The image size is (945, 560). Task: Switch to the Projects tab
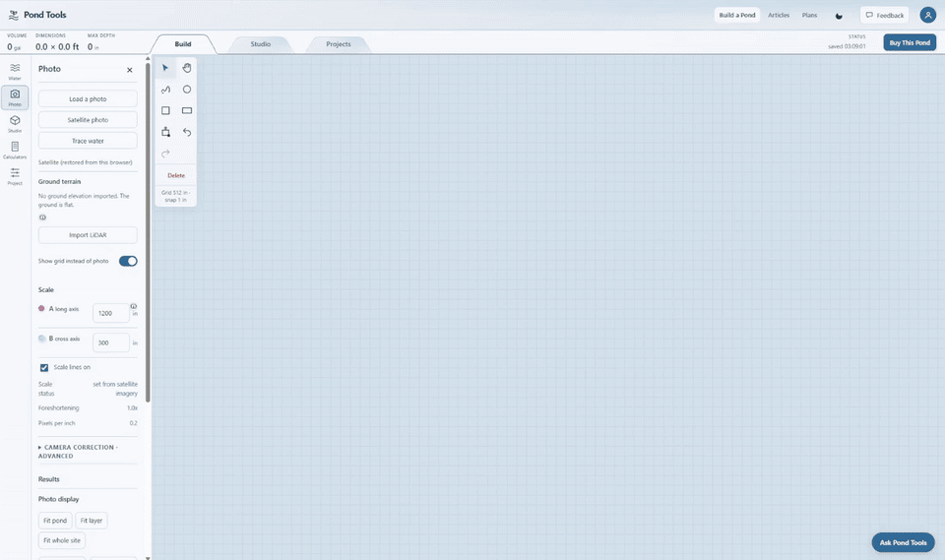(x=338, y=44)
